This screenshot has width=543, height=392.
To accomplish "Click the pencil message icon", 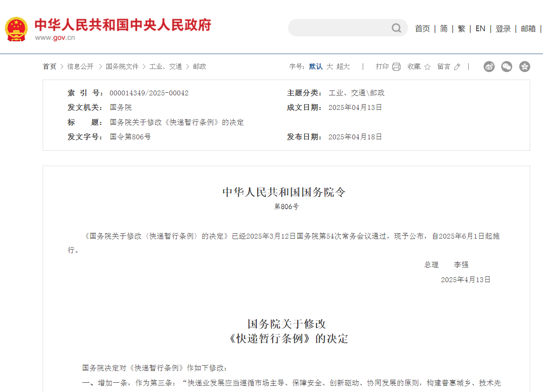I will pyautogui.click(x=457, y=67).
